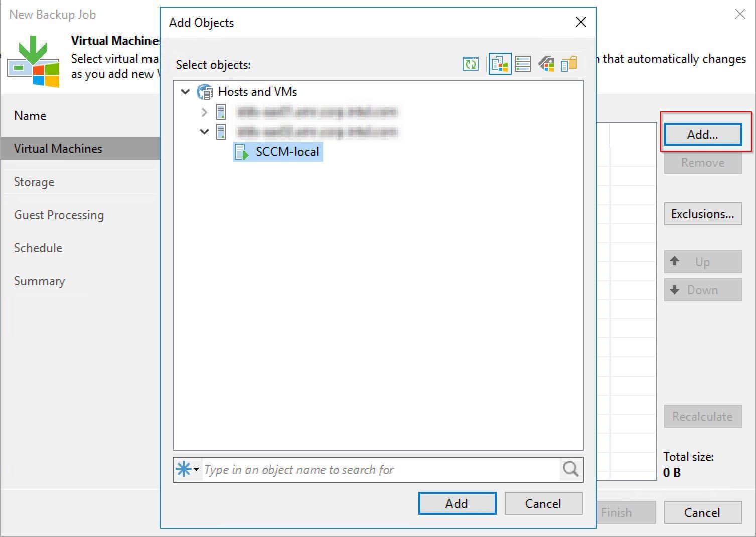Viewport: 756px width, 537px height.
Task: Expand the collapsed first host node
Action: click(x=204, y=112)
